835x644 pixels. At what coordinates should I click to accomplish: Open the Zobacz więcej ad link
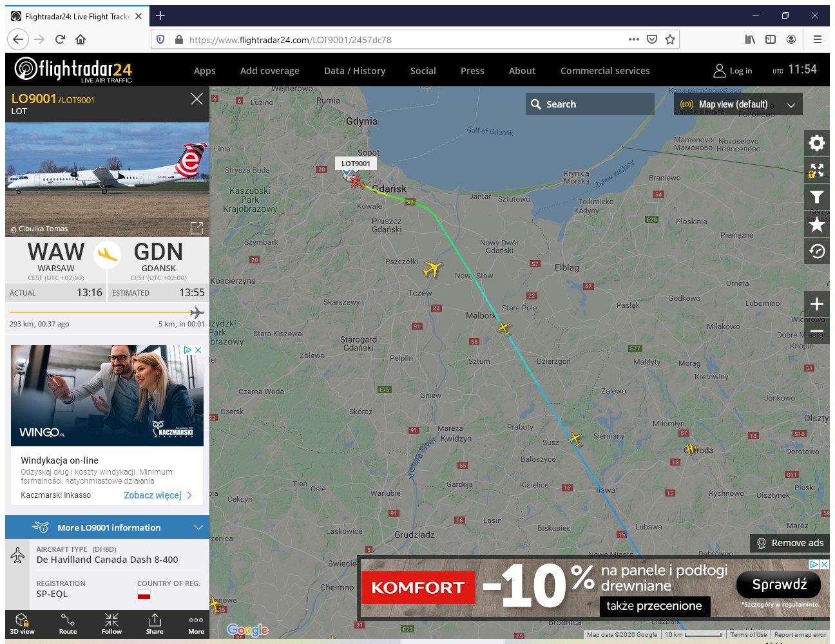coord(158,495)
